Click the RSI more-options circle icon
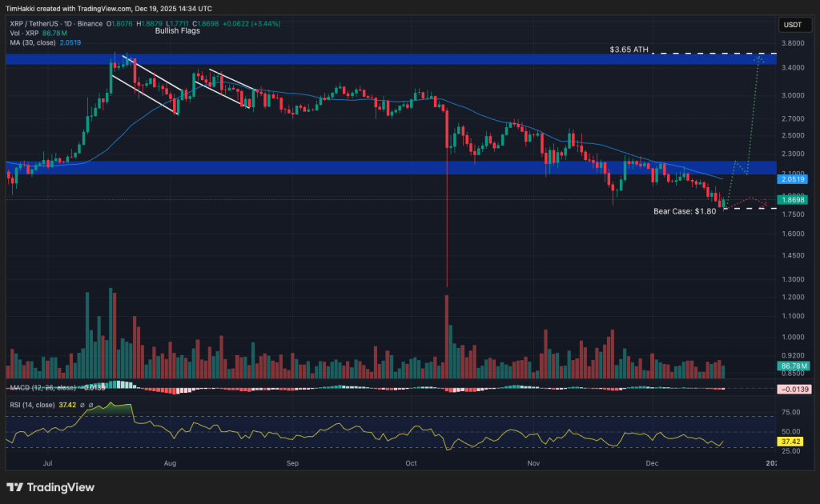Viewport: 820px width, 504px height. click(x=90, y=406)
